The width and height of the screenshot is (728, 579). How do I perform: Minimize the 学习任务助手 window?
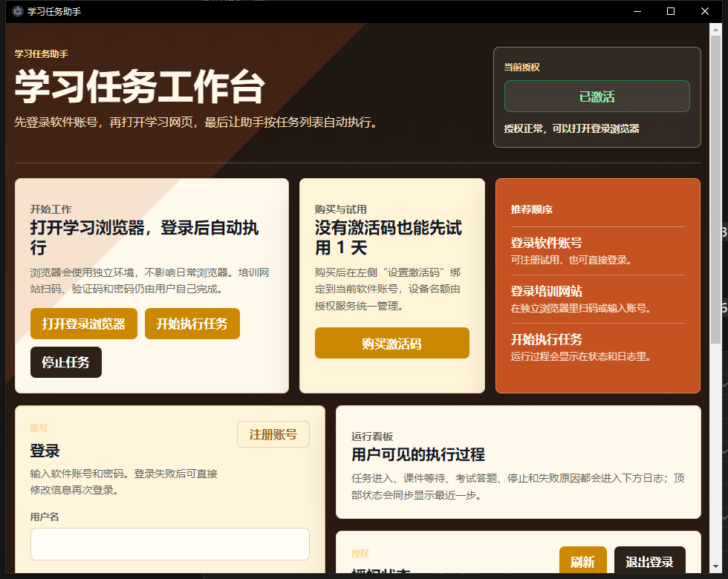point(637,11)
